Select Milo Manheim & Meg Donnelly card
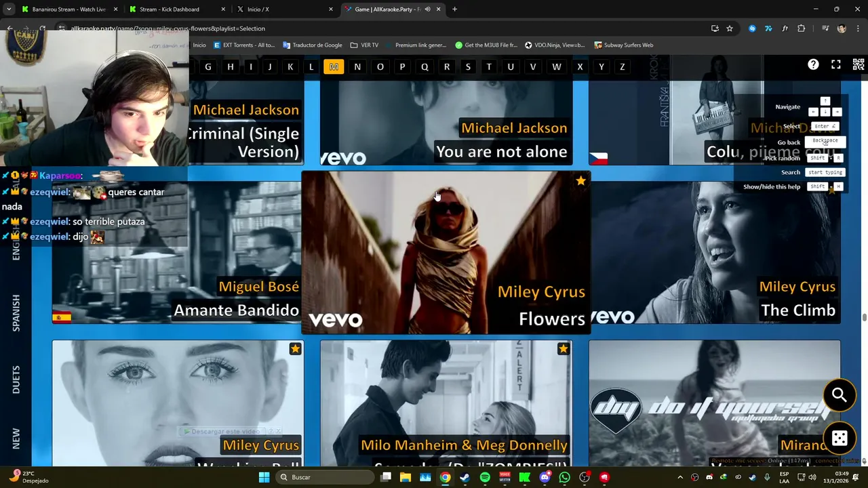Image resolution: width=868 pixels, height=488 pixels. (x=446, y=403)
